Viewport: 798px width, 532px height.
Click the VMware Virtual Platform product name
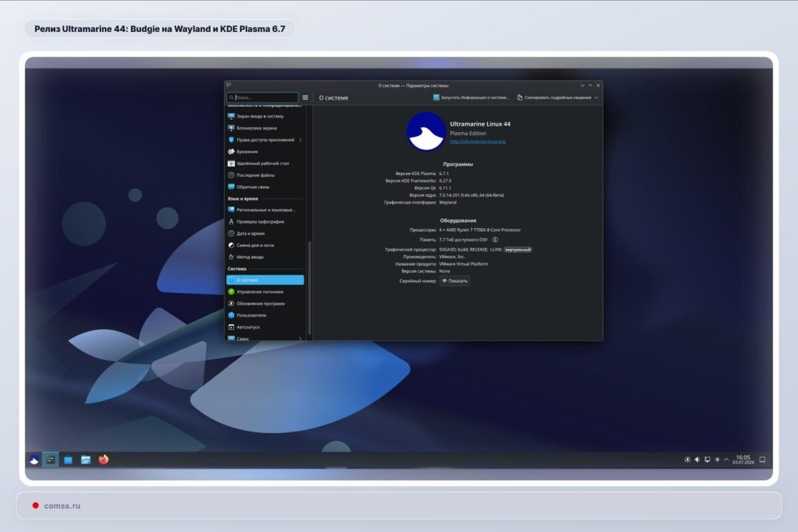(464, 264)
